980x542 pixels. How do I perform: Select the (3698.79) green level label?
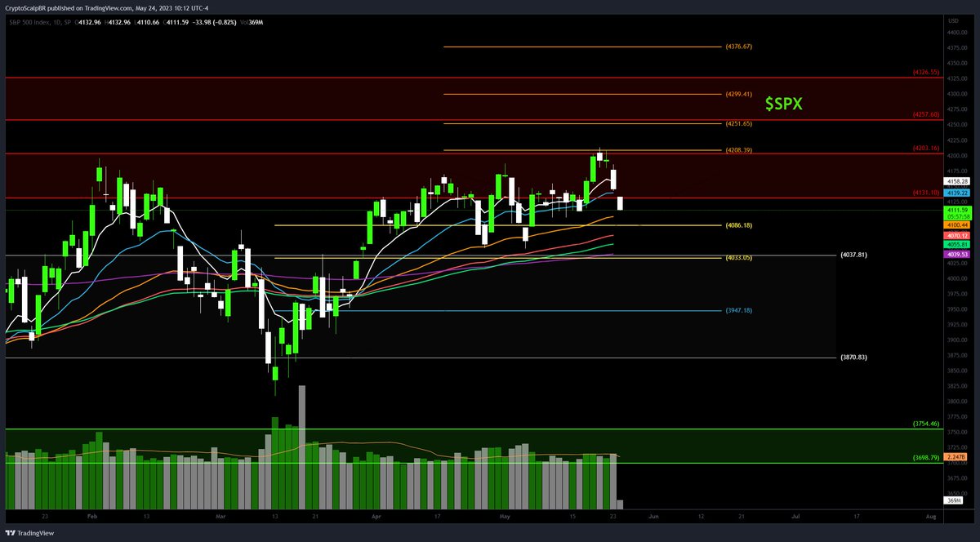(x=927, y=460)
